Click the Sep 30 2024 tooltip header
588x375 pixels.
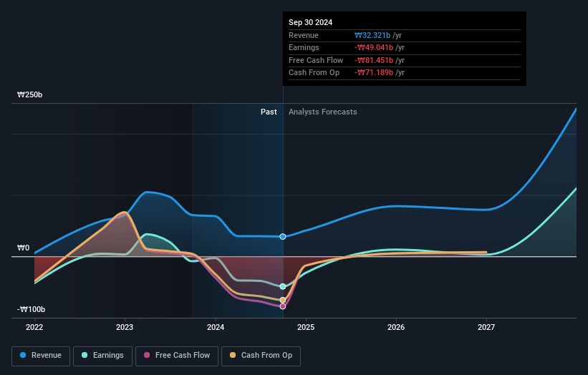[x=311, y=22]
